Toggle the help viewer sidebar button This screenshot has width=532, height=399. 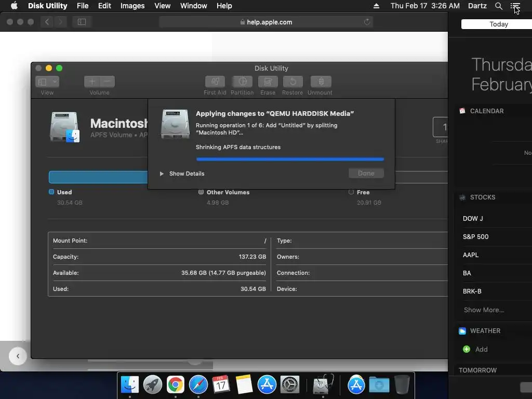pos(82,22)
